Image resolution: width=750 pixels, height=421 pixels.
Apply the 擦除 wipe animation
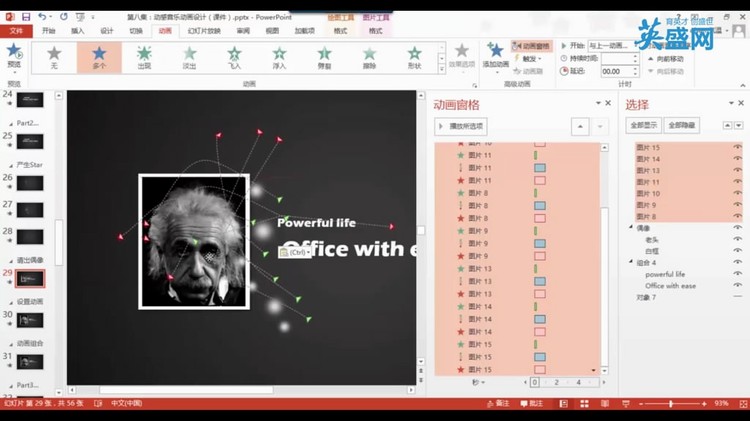(x=369, y=57)
